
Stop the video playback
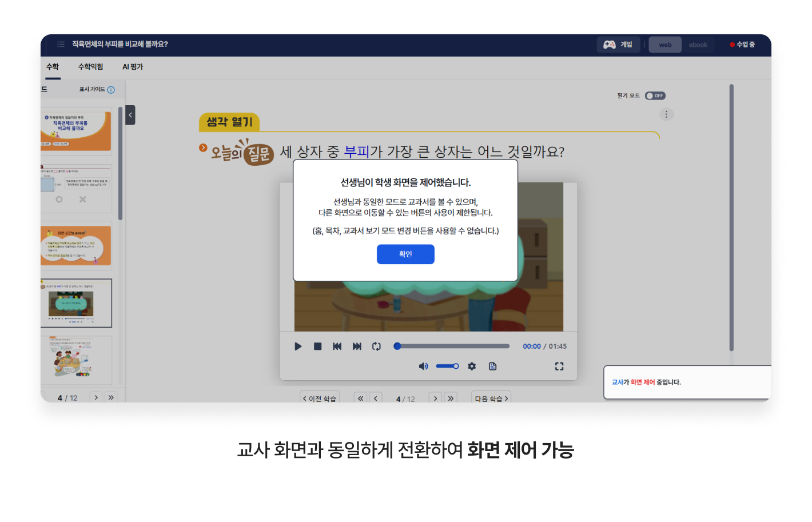point(318,346)
